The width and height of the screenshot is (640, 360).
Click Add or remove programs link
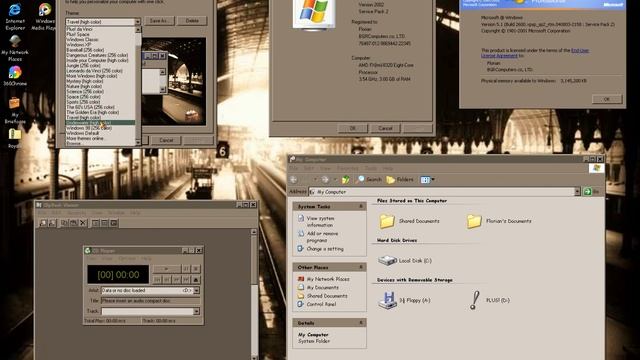[322, 237]
